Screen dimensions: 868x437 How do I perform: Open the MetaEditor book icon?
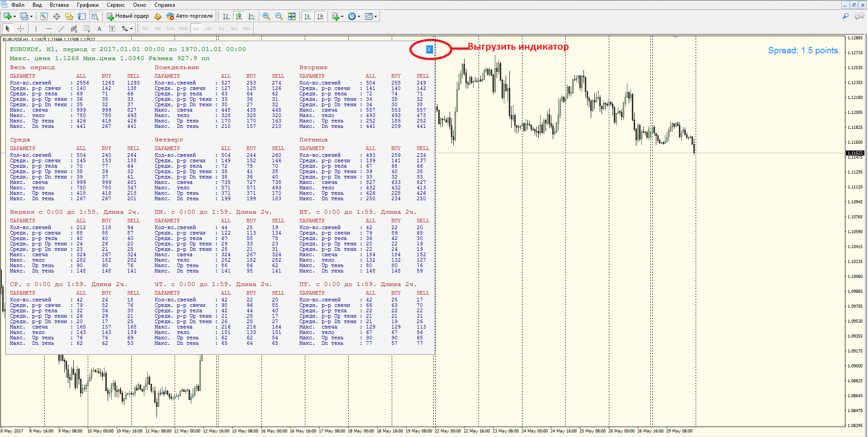158,16
